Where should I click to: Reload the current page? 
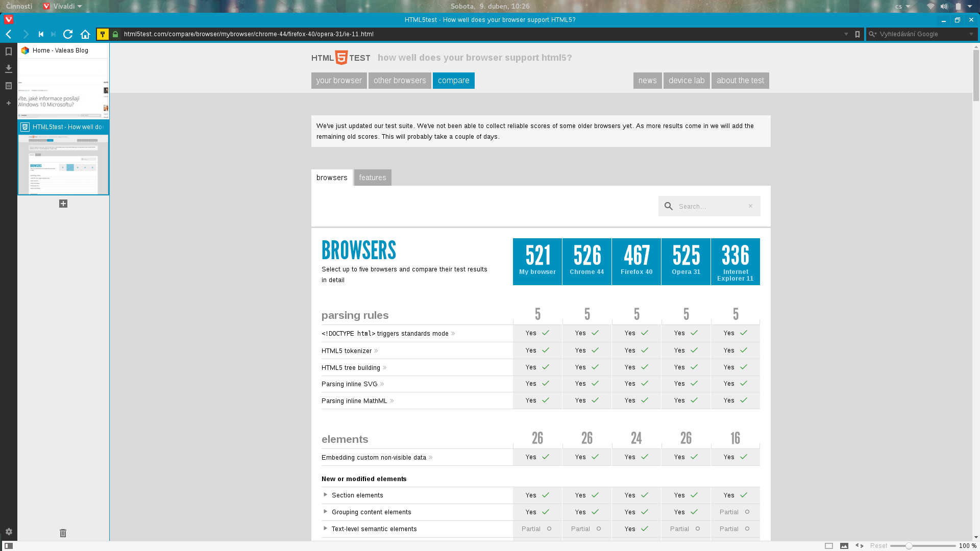click(68, 34)
